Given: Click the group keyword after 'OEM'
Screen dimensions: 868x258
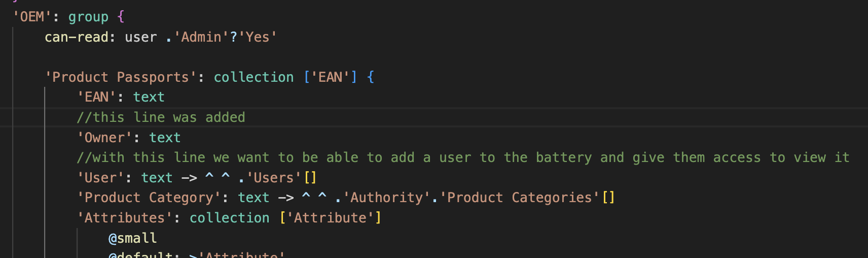Looking at the screenshot, I should [x=88, y=17].
